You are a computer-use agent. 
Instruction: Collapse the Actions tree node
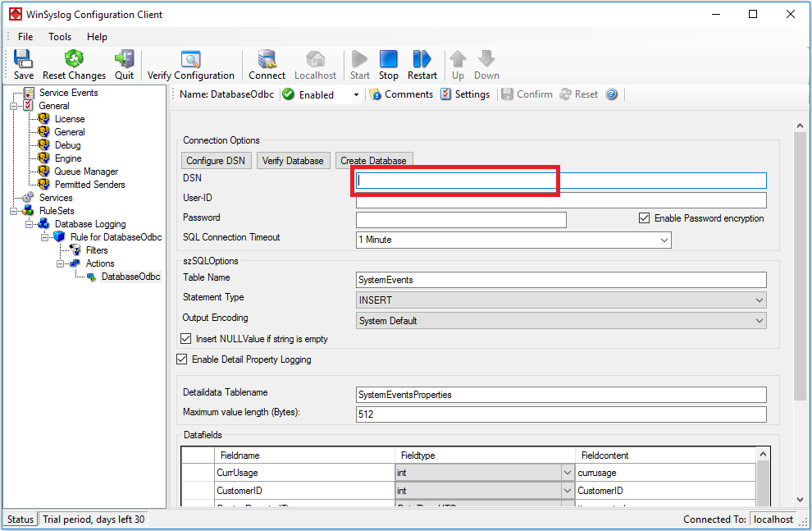coord(60,263)
